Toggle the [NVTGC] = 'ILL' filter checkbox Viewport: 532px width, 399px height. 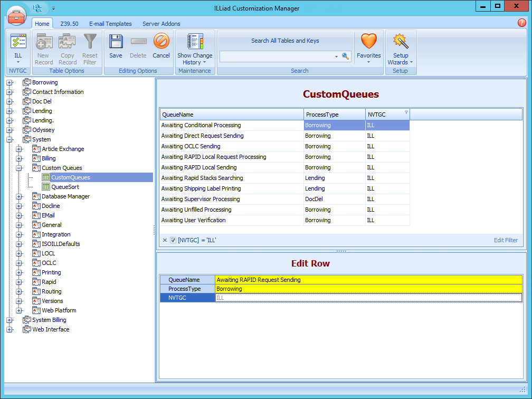pyautogui.click(x=173, y=240)
